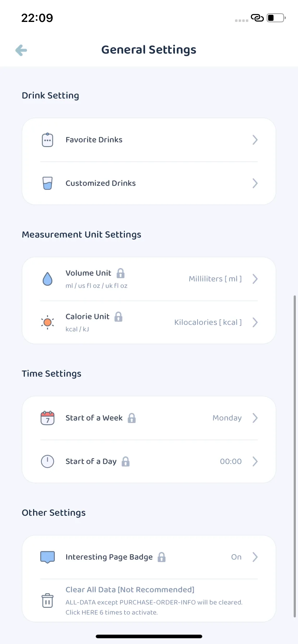Toggle the Interesting Page Badge On value

point(236,557)
